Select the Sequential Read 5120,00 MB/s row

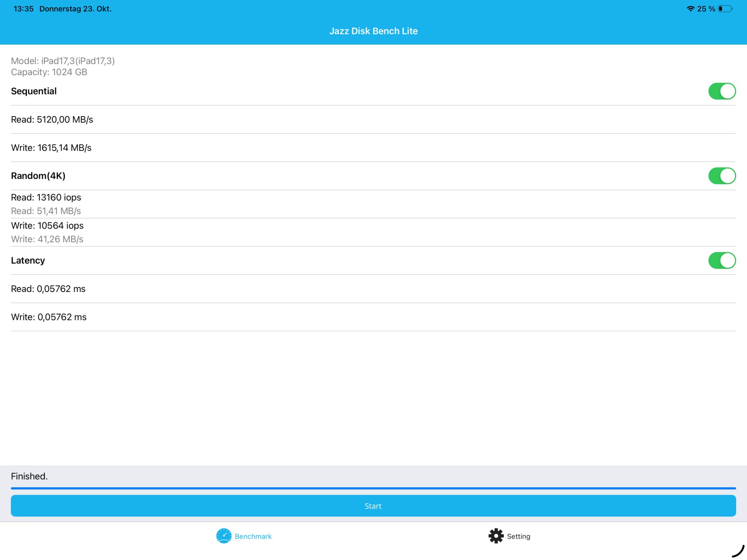tap(52, 119)
